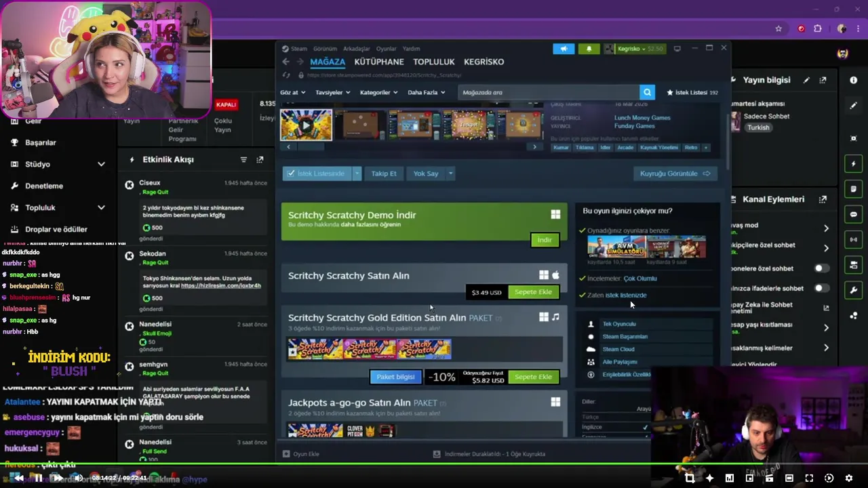868x488 pixels.
Task: Play the game trailer thumbnail
Action: click(306, 125)
